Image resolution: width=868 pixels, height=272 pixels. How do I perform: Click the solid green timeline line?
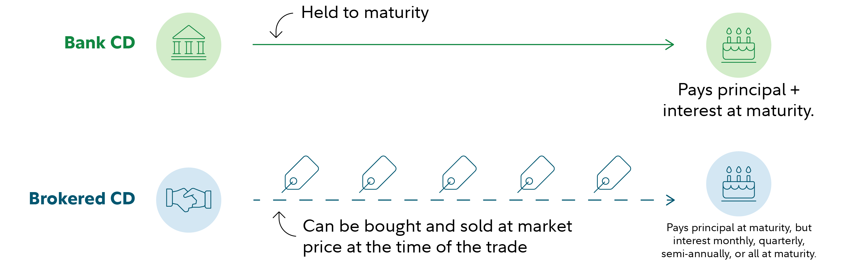[x=463, y=45]
